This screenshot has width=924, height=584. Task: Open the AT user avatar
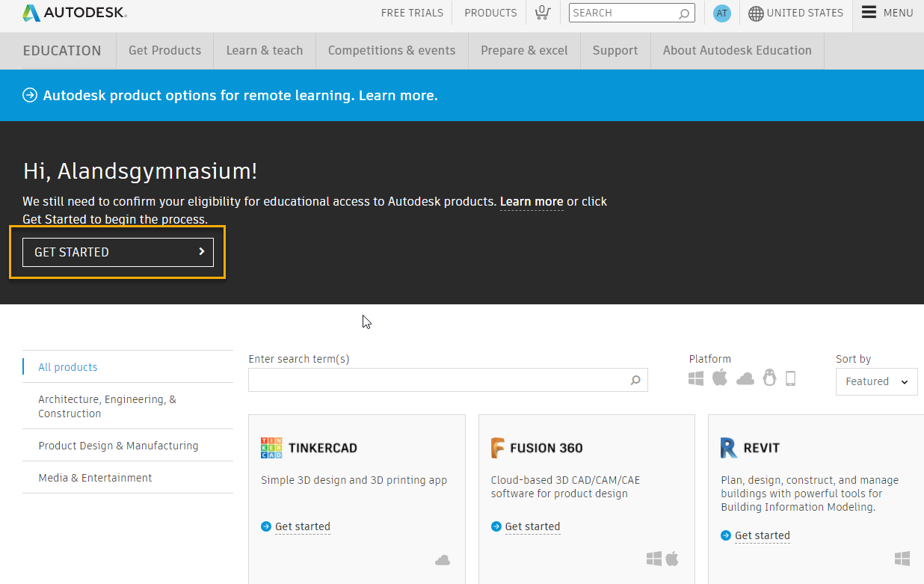tap(721, 13)
